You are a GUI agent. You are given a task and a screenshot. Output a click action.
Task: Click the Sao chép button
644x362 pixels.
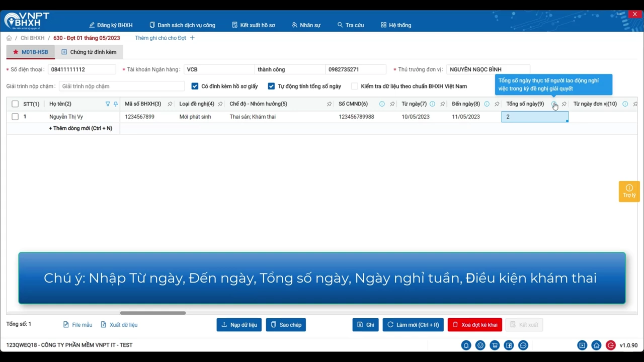tap(286, 325)
